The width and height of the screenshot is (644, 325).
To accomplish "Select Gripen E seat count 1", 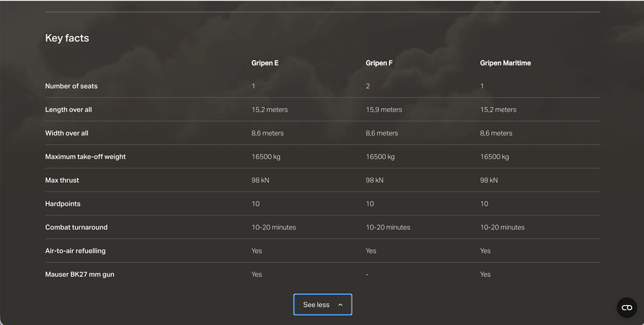I will click(253, 86).
